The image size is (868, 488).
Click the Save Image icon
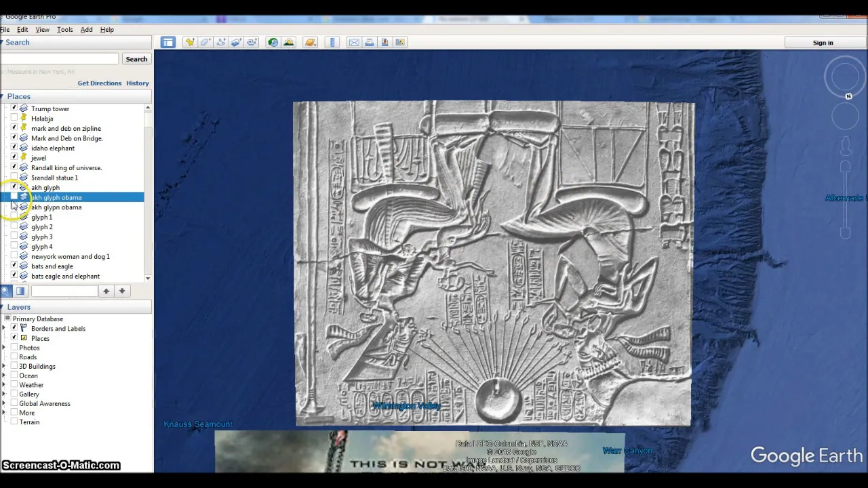pyautogui.click(x=384, y=42)
